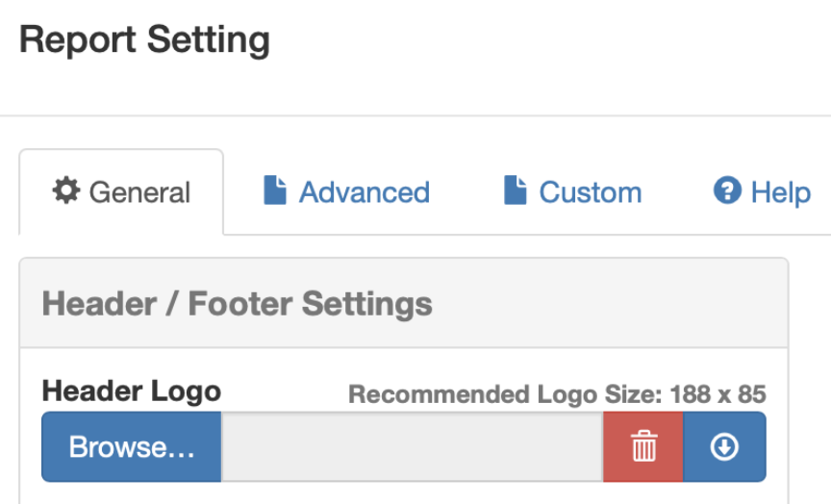The height and width of the screenshot is (504, 831).
Task: Click the Report Setting page title
Action: tap(144, 40)
